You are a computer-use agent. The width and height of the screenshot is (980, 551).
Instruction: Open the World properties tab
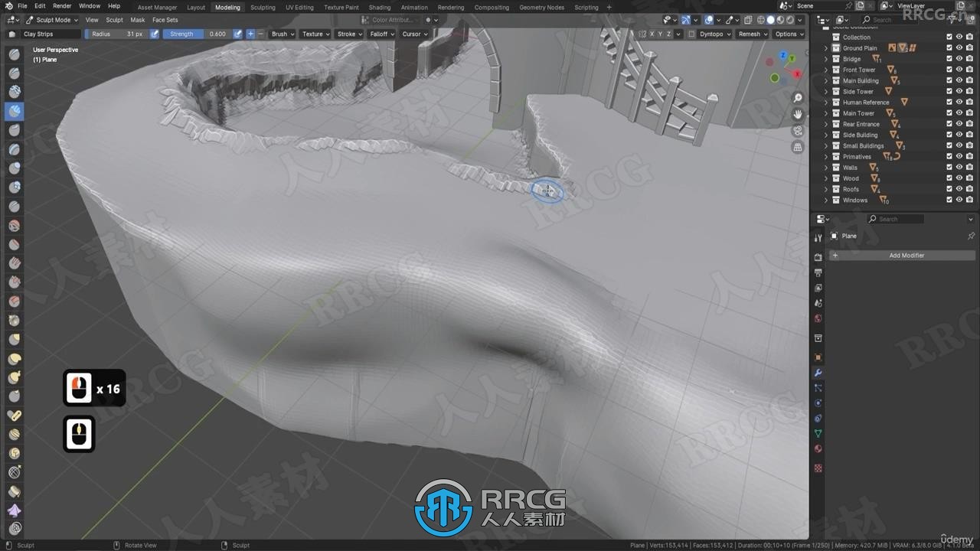coord(818,318)
